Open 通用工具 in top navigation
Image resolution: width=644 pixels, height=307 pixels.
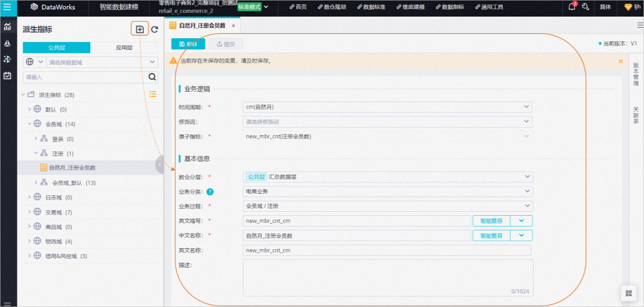[x=489, y=7]
